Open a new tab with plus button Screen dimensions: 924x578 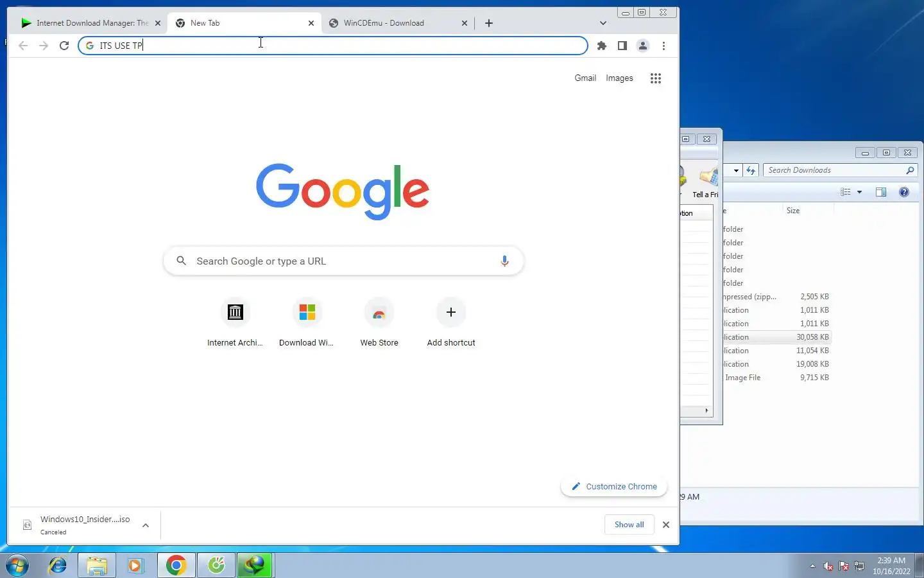pos(489,23)
